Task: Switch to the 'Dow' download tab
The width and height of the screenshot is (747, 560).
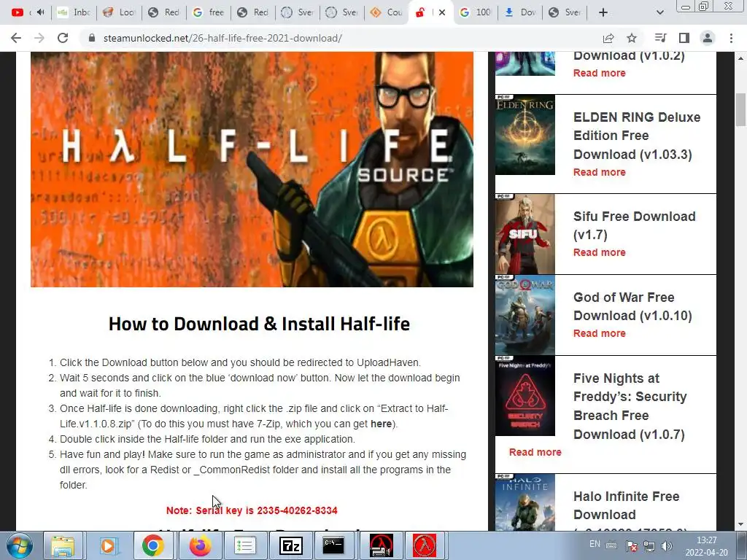Action: click(x=520, y=12)
